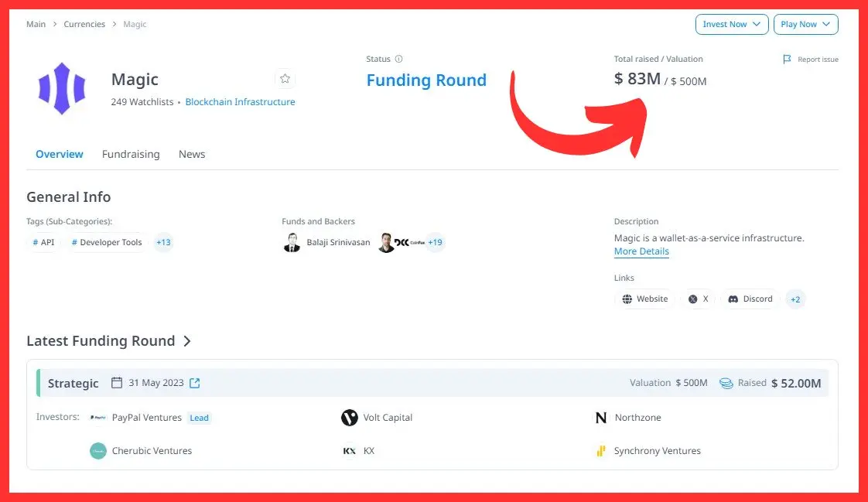Viewport: 868px width, 502px height.
Task: Go to Currencies in breadcrumb
Action: (84, 24)
